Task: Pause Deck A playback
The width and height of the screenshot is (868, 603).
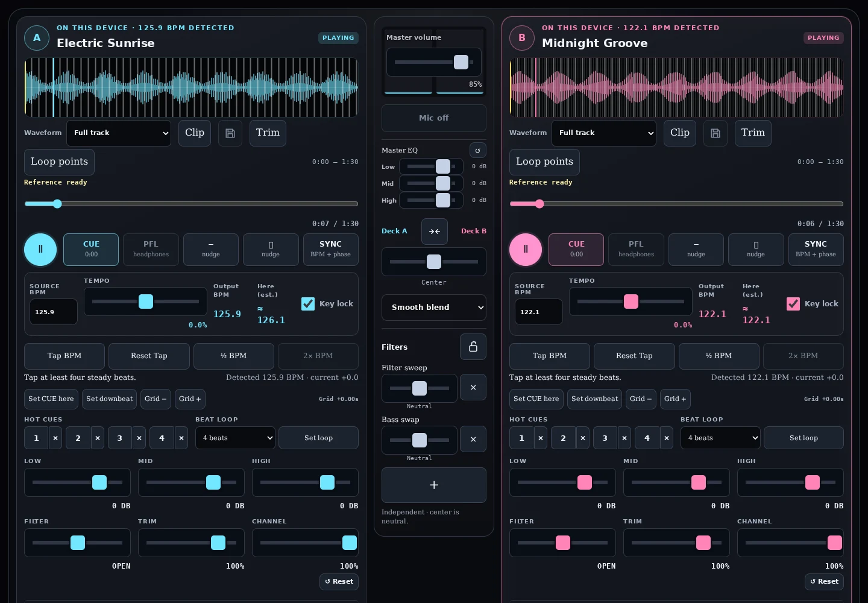Action: pyautogui.click(x=40, y=250)
